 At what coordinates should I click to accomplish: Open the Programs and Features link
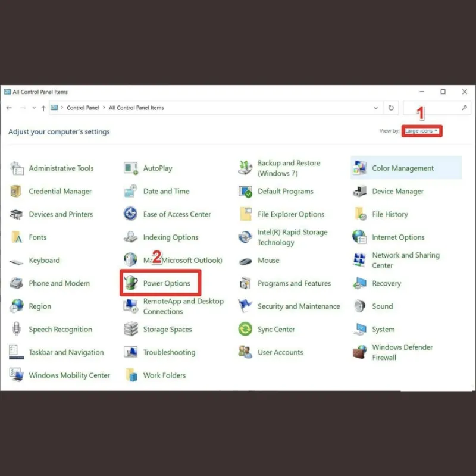[x=294, y=283]
